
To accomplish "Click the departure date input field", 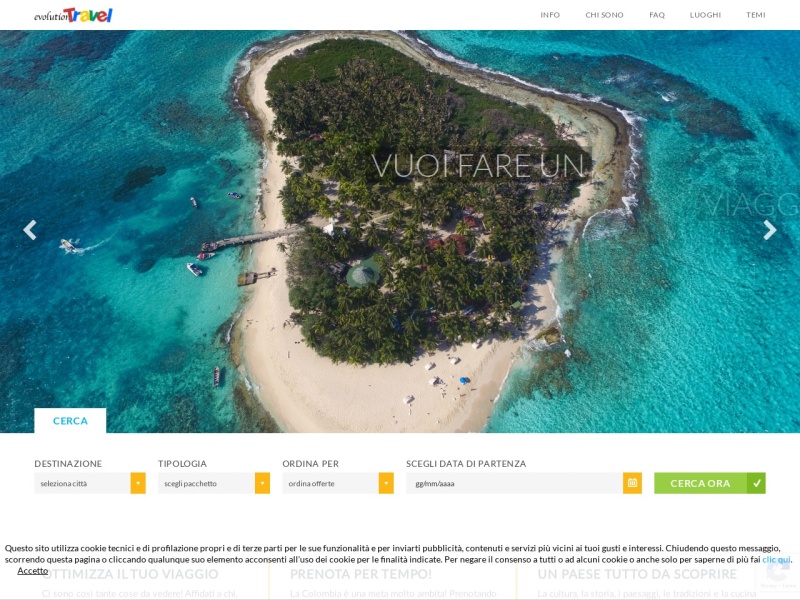I will click(x=514, y=483).
